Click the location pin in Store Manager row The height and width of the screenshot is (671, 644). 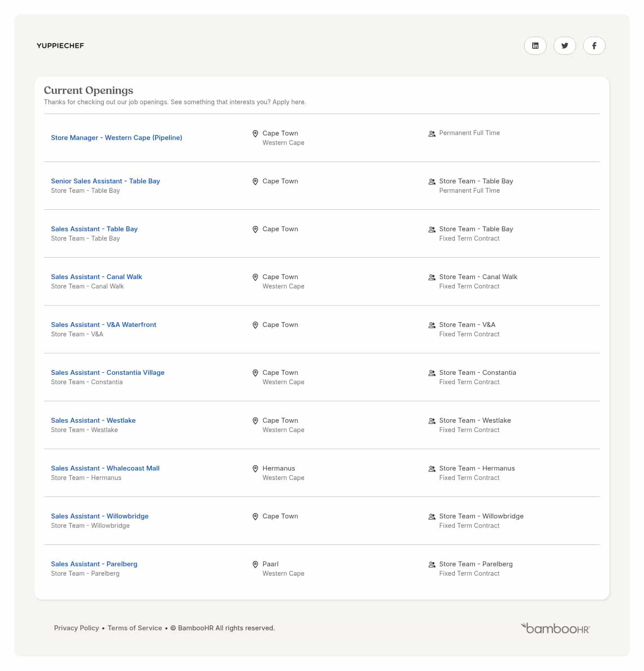(x=255, y=134)
